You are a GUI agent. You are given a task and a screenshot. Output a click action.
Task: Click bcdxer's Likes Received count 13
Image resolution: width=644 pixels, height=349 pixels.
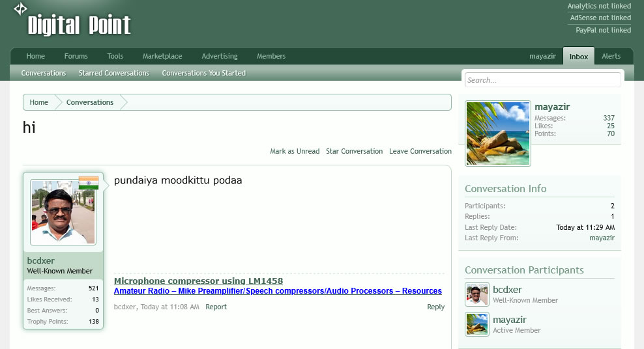point(95,300)
